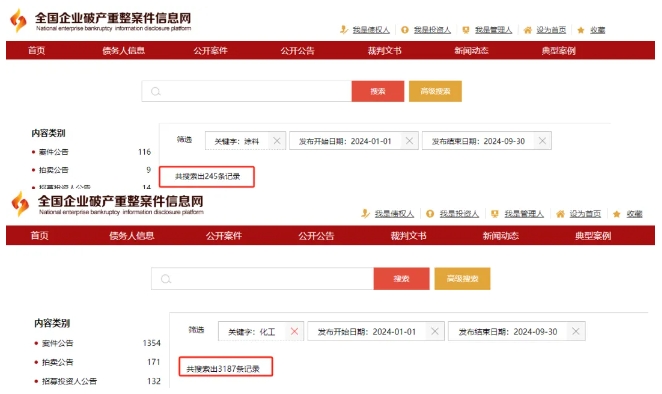Remove the 关键字: 化工 filter using its red X
Screen dimensions: 662x394
pyautogui.click(x=294, y=332)
